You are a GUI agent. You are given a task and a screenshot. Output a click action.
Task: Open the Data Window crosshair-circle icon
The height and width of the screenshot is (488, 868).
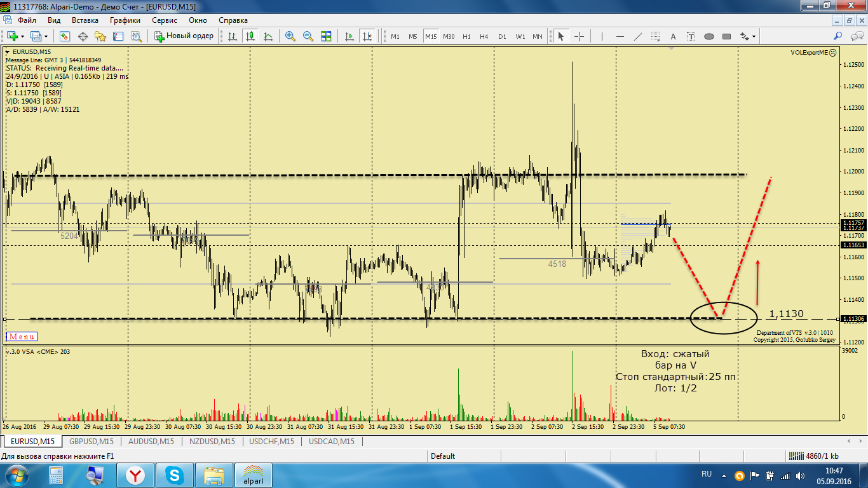point(83,36)
